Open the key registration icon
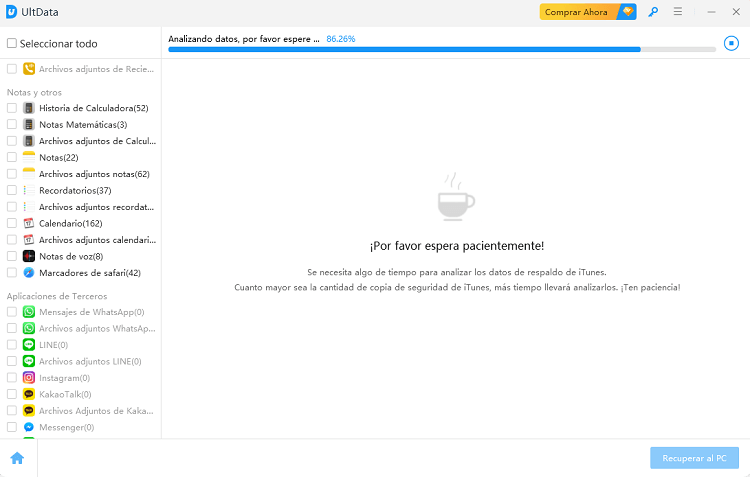 pyautogui.click(x=653, y=12)
